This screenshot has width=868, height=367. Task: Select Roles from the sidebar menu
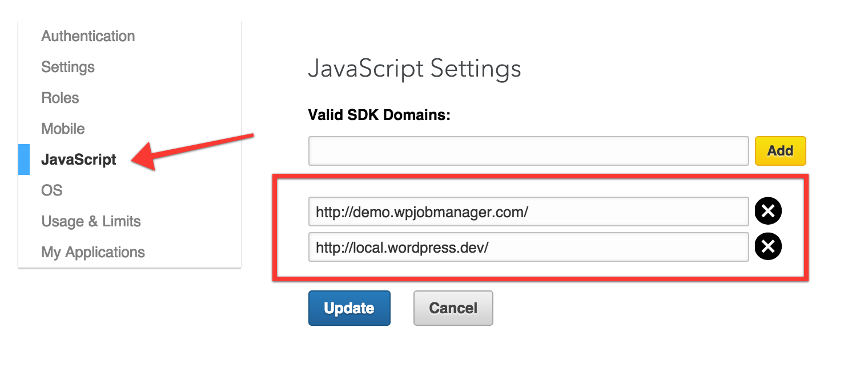click(60, 98)
